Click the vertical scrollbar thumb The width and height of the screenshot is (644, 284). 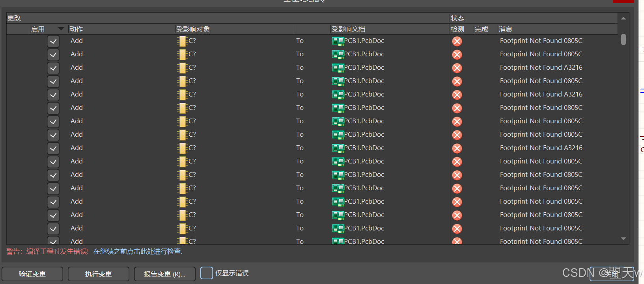[623, 39]
